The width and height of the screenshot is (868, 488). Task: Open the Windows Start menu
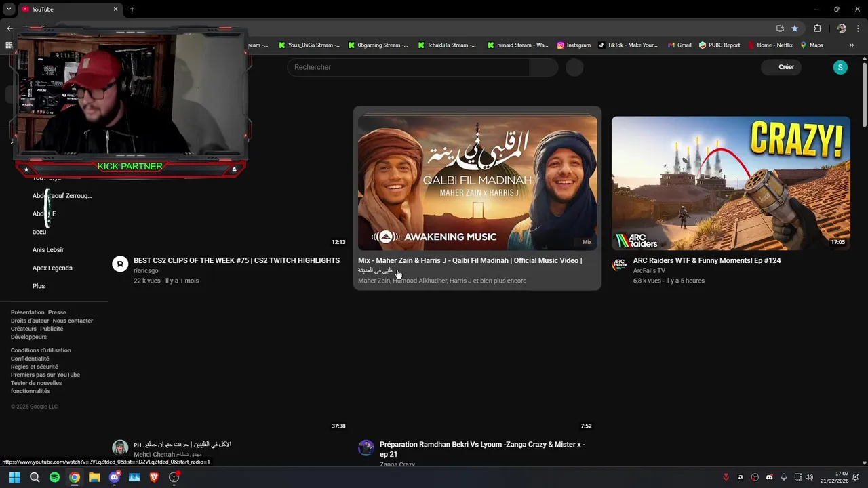click(14, 477)
